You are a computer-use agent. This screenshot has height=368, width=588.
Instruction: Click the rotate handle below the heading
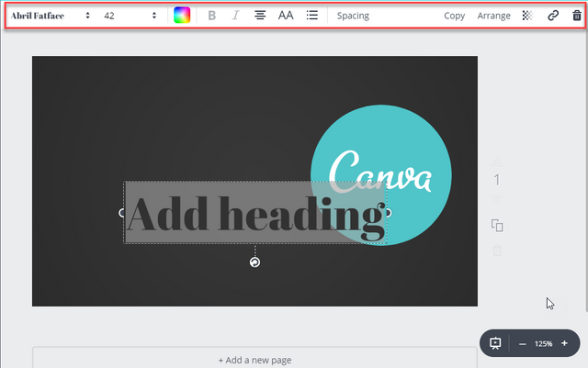coord(254,262)
